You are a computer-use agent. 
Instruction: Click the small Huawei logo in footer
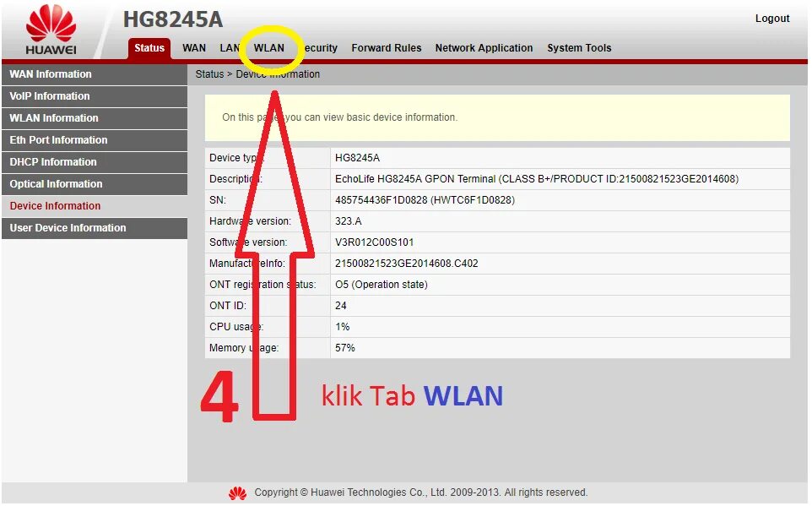(238, 493)
